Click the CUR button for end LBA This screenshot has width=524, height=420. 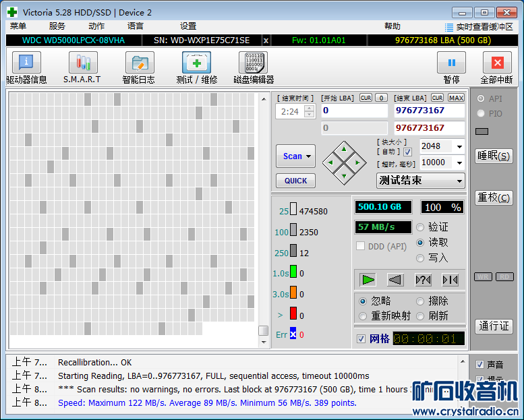point(437,98)
